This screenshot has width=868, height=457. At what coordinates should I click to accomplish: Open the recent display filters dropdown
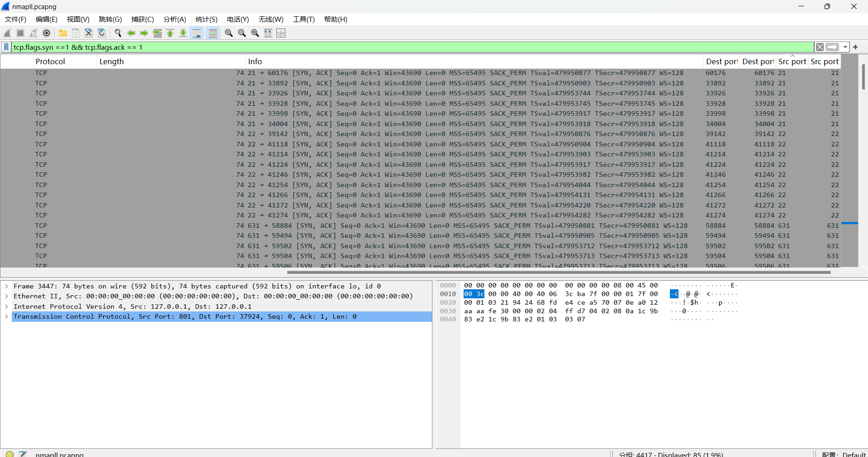(845, 47)
